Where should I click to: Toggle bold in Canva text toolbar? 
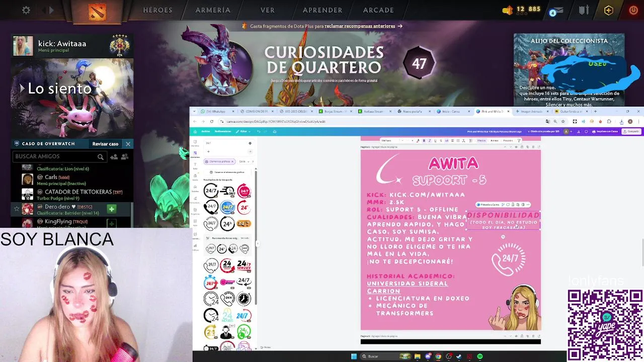(424, 140)
